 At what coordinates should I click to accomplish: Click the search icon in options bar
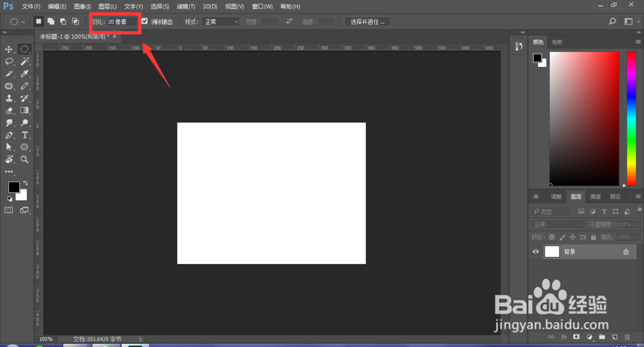612,21
